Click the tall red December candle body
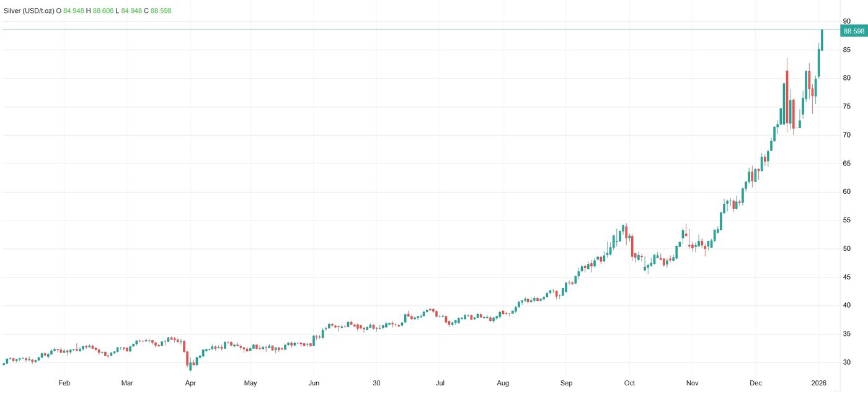 (x=787, y=96)
